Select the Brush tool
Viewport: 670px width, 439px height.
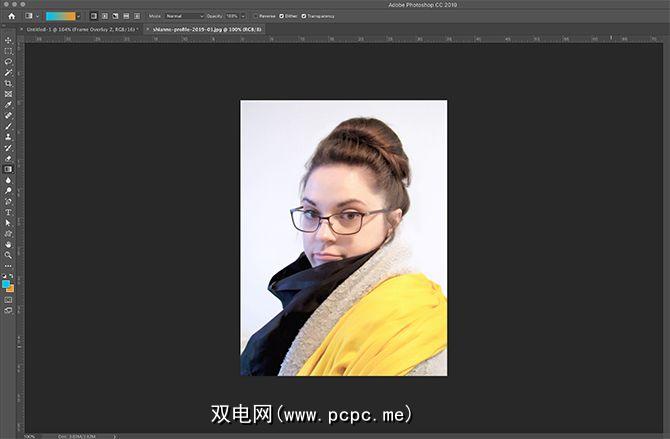[8, 126]
